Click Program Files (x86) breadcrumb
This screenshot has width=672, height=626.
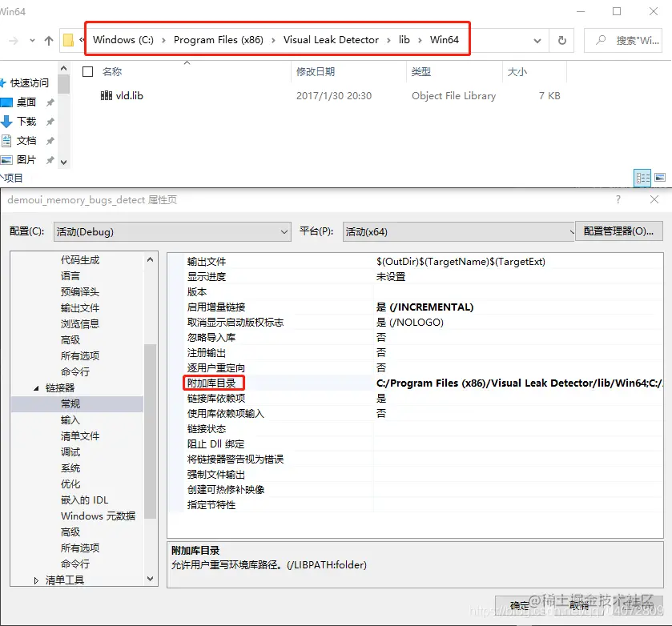[219, 40]
